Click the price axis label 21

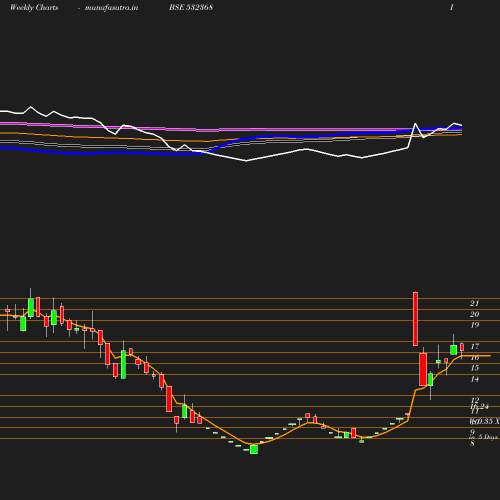point(474,303)
